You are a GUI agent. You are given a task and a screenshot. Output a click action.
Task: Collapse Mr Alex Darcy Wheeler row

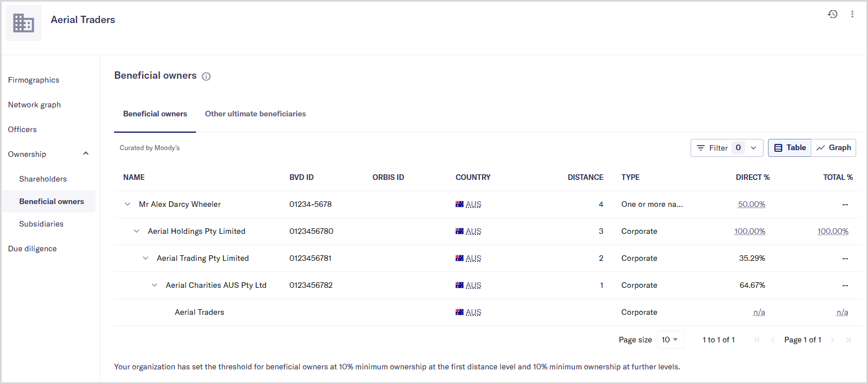(128, 204)
